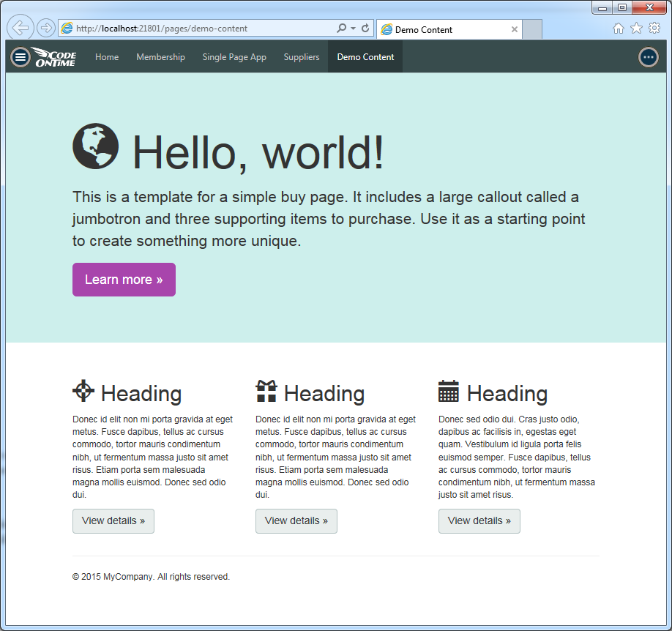Select the Demo Content menu item
672x631 pixels.
coord(365,56)
